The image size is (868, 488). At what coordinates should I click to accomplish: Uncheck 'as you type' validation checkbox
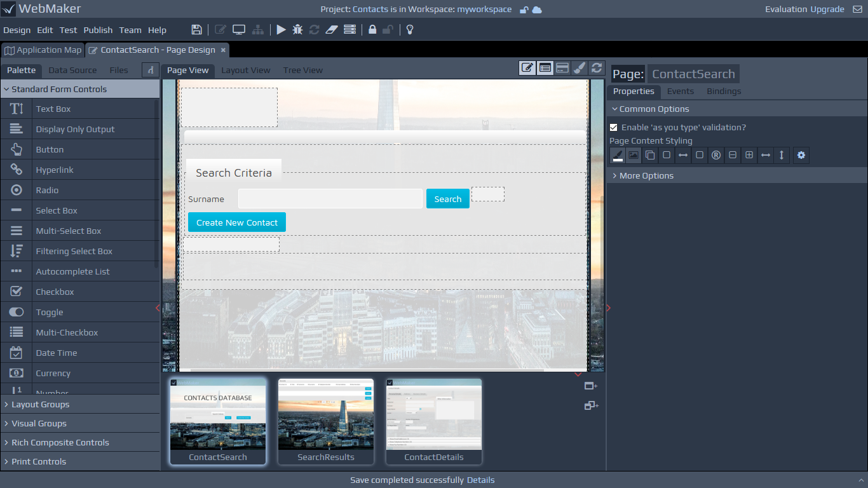[613, 127]
